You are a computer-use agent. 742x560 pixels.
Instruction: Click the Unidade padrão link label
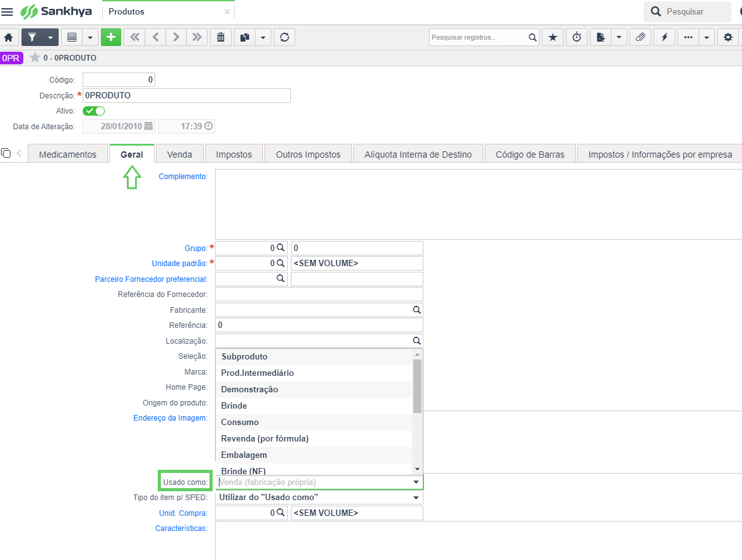coord(179,264)
